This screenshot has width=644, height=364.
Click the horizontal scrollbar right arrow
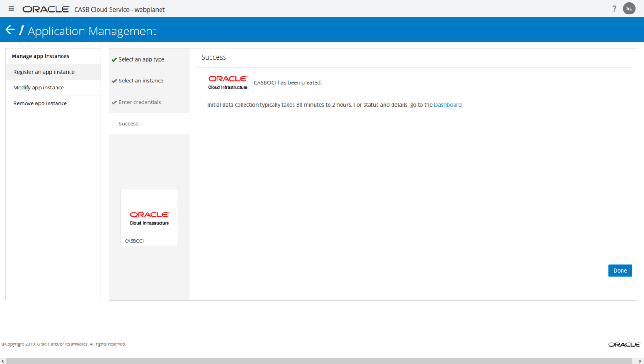[640, 361]
